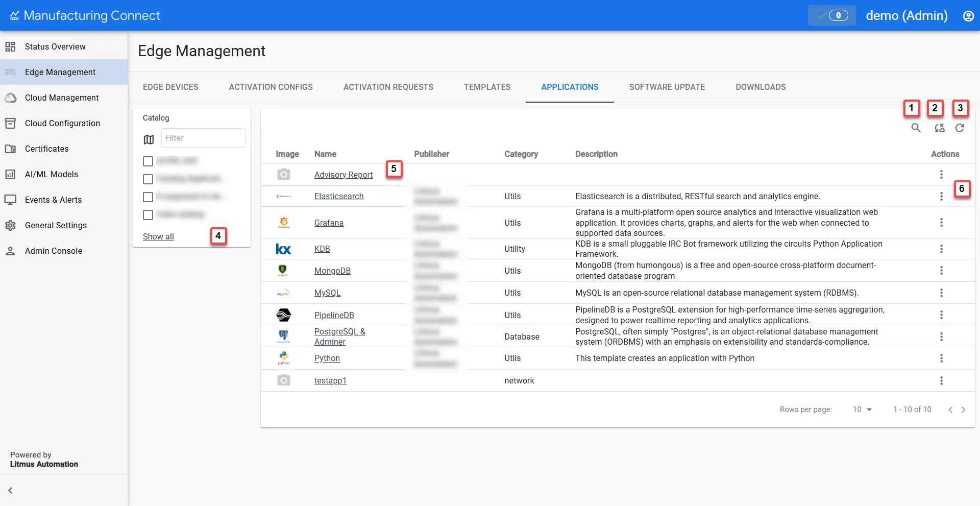Open actions menu for PostgreSQL & Adminer
The width and height of the screenshot is (980, 506).
[x=941, y=337]
